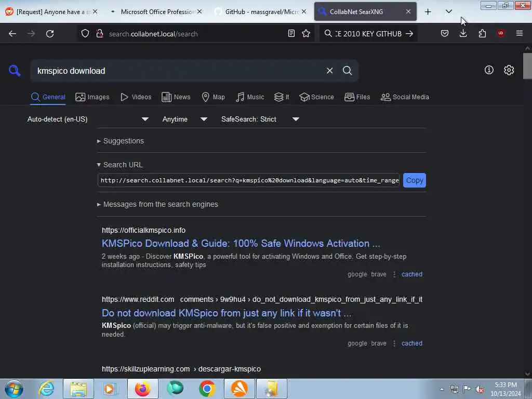Open cached link for officialkmspico.info result
Screen dimensions: 532x399
point(412,274)
